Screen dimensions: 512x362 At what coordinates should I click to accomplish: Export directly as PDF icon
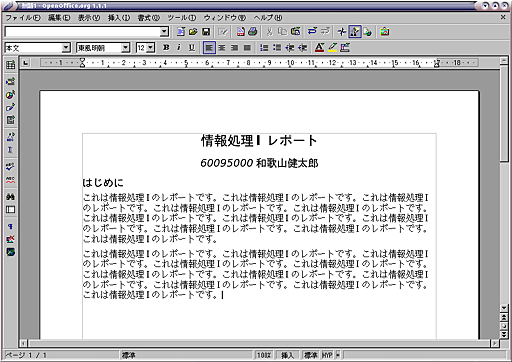pyautogui.click(x=240, y=32)
